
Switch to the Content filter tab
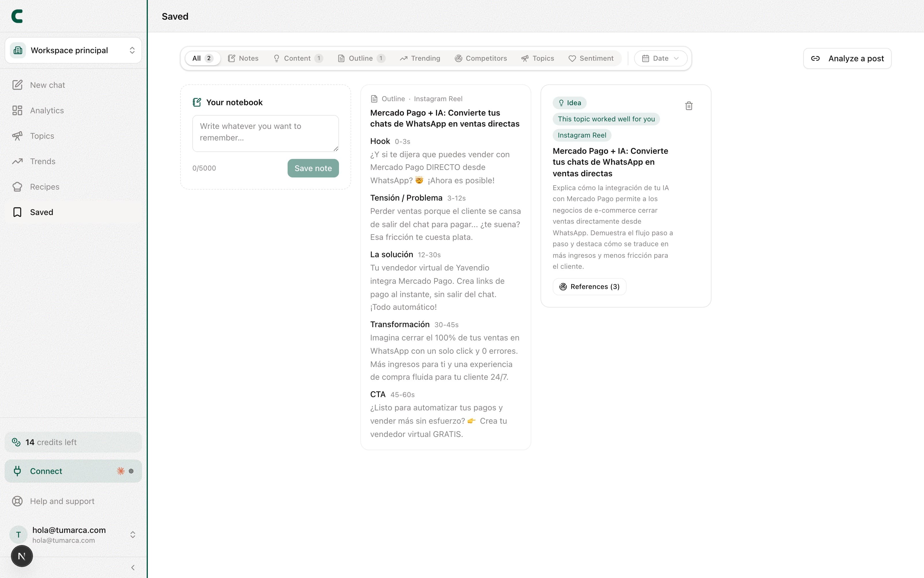[298, 58]
